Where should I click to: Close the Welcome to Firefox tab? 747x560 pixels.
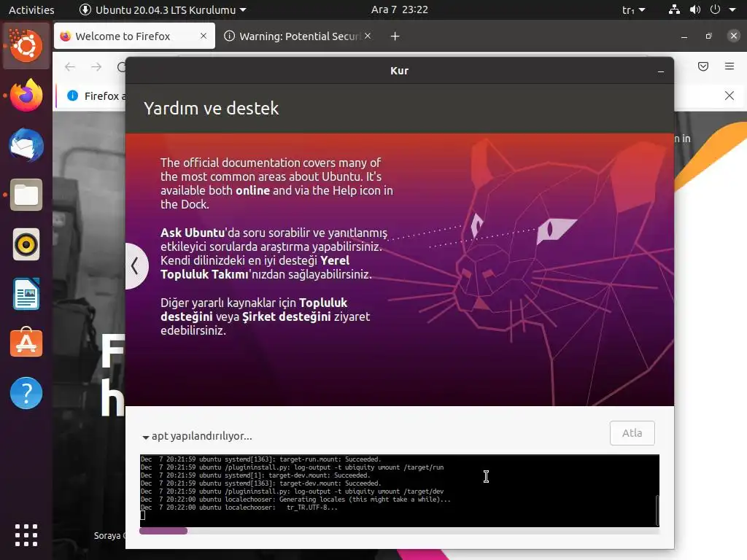click(x=204, y=36)
